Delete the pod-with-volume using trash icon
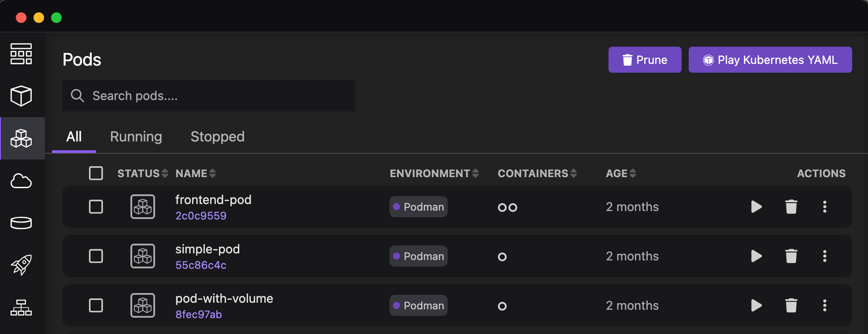 coord(791,305)
